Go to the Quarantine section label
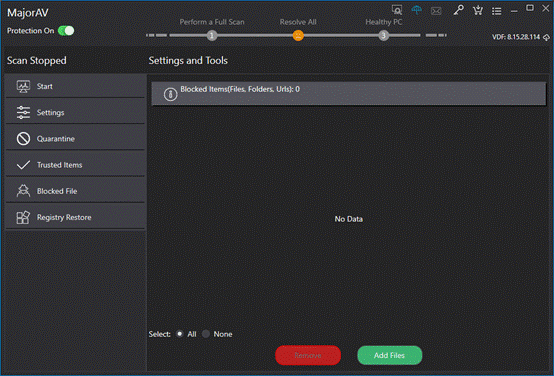The image size is (554, 376). pyautogui.click(x=56, y=139)
